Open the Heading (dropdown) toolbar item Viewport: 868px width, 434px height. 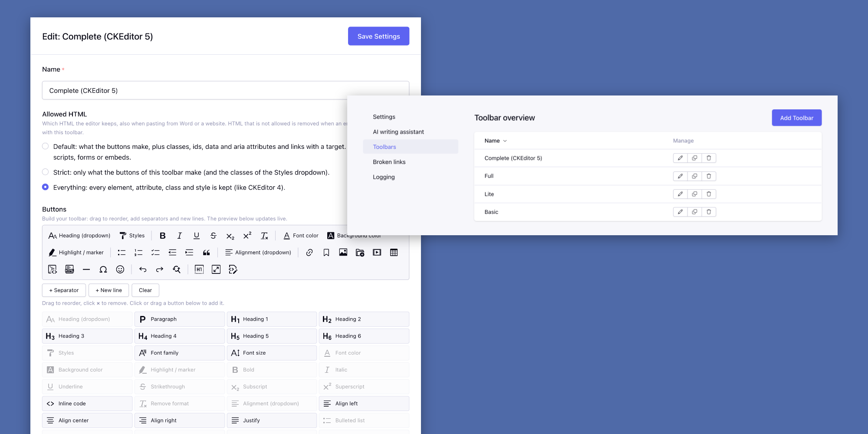79,236
